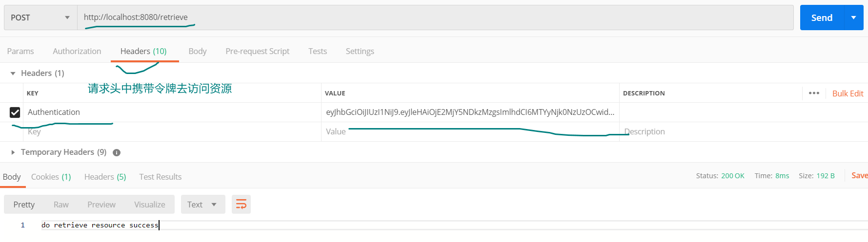
Task: Toggle the wrap lines icon in response
Action: click(x=241, y=205)
